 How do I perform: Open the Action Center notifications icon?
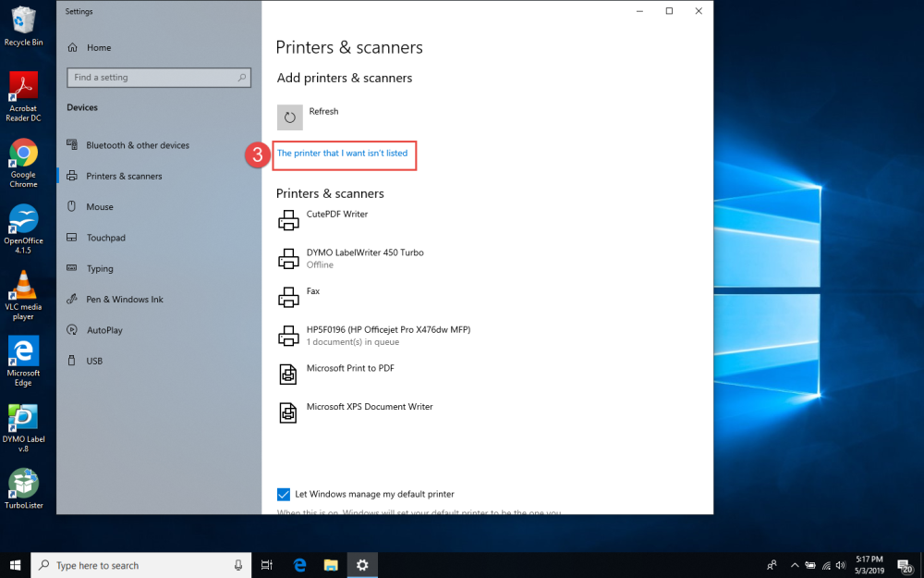[x=906, y=566]
